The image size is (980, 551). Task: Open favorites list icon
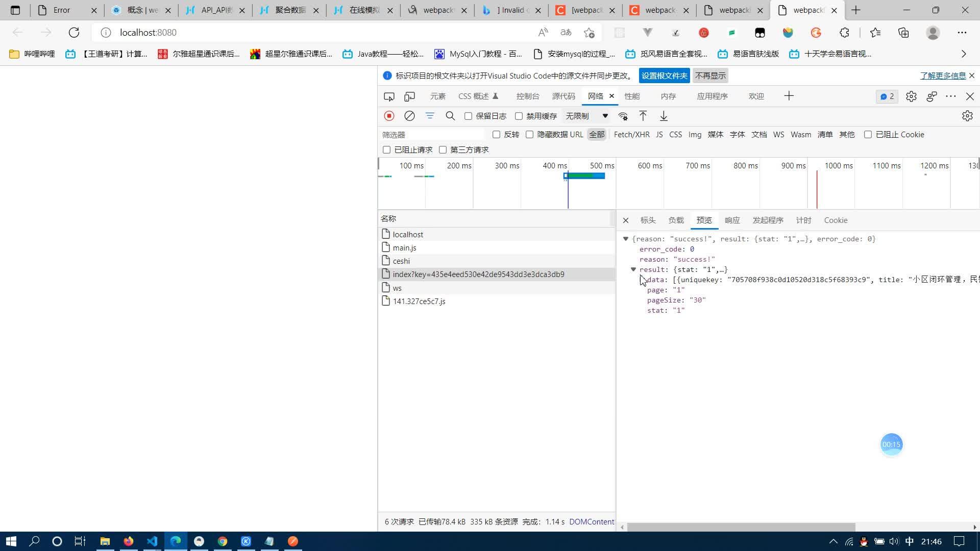875,32
